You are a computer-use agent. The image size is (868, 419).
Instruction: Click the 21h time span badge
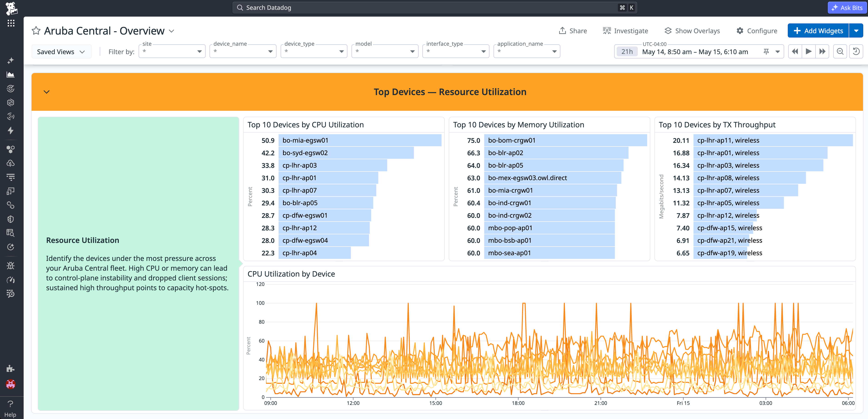[x=627, y=52]
